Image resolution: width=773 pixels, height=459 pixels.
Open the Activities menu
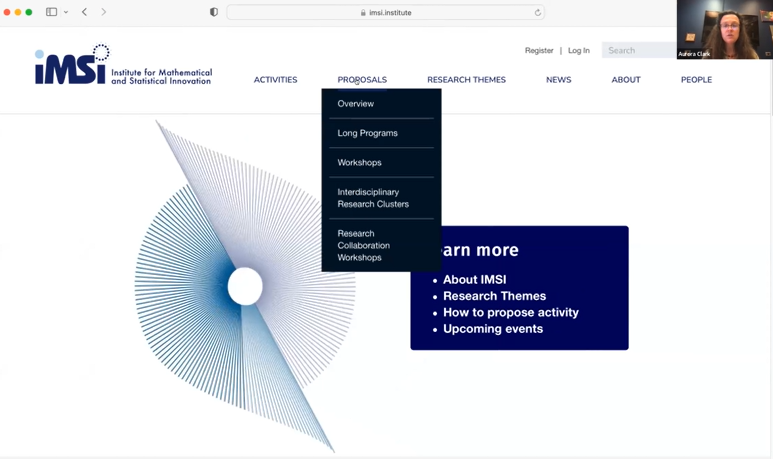[275, 80]
